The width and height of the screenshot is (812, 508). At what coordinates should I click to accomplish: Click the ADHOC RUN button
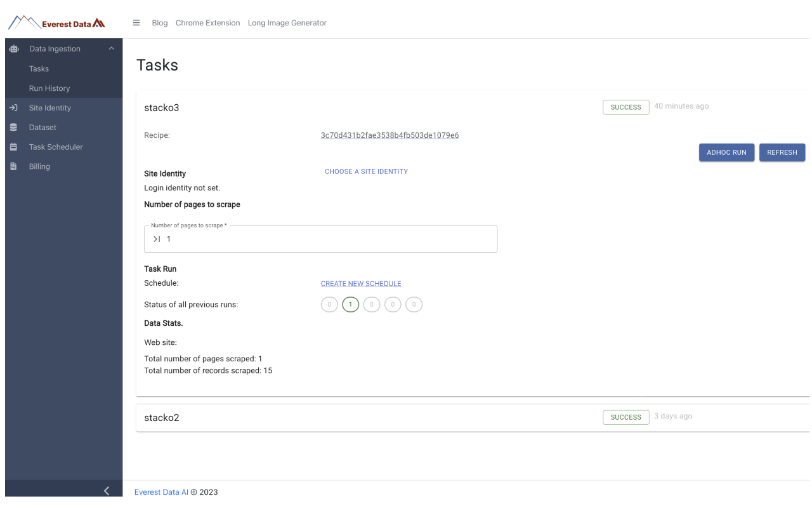point(726,152)
